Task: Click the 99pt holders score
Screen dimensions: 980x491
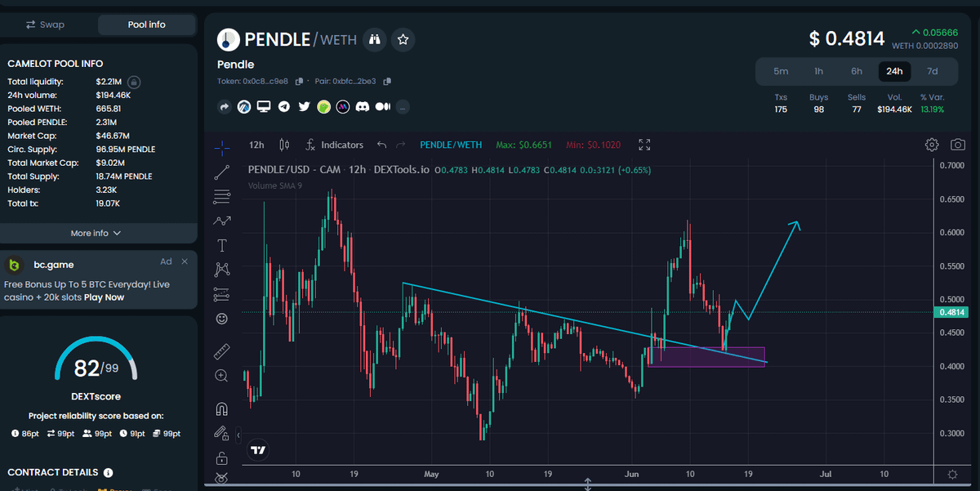Action: (x=98, y=434)
